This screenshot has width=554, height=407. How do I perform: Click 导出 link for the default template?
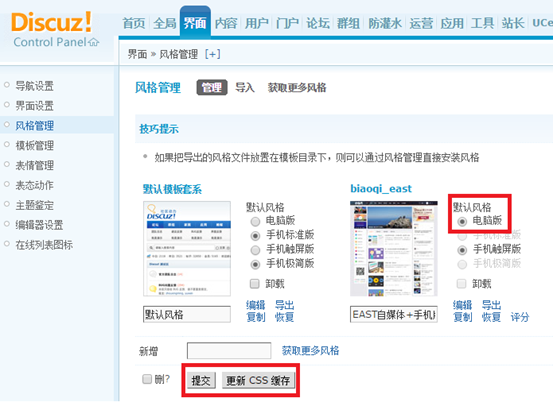284,305
